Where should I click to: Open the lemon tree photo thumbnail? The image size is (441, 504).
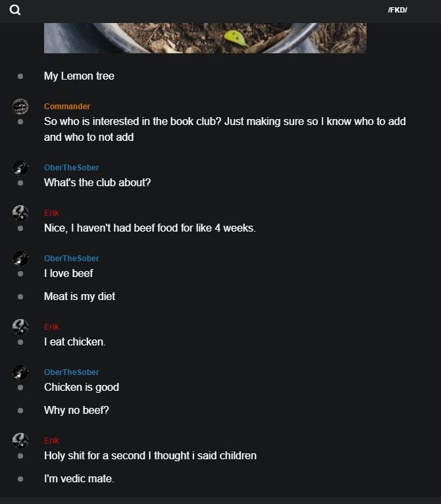tap(205, 38)
